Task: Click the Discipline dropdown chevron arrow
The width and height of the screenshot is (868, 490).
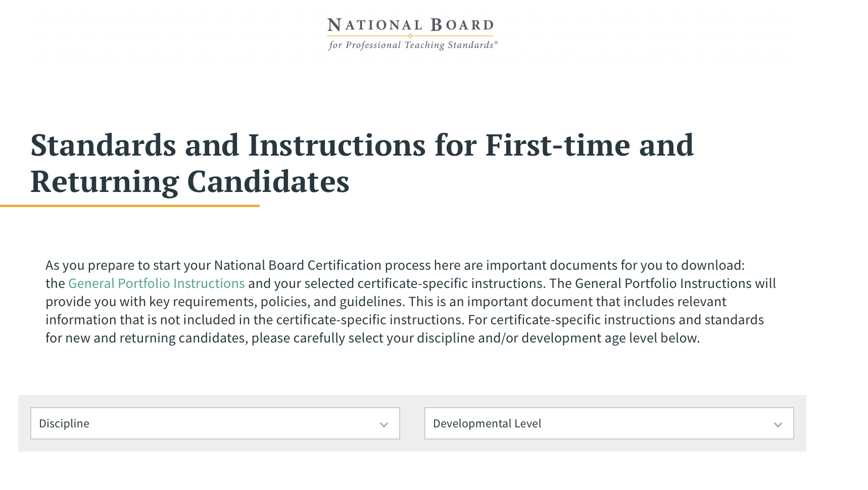Action: point(384,425)
